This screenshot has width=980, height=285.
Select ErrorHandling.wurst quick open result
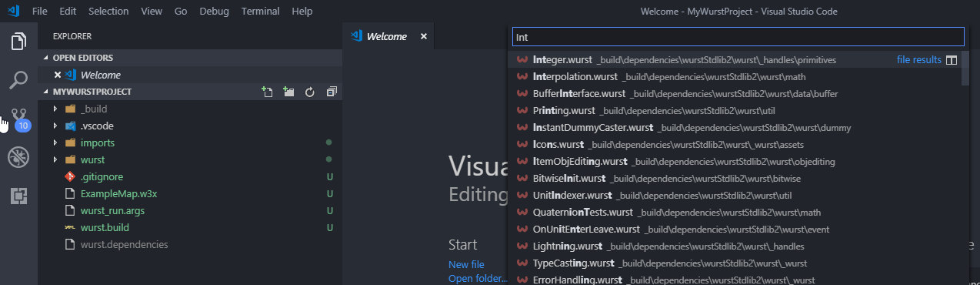click(x=735, y=279)
